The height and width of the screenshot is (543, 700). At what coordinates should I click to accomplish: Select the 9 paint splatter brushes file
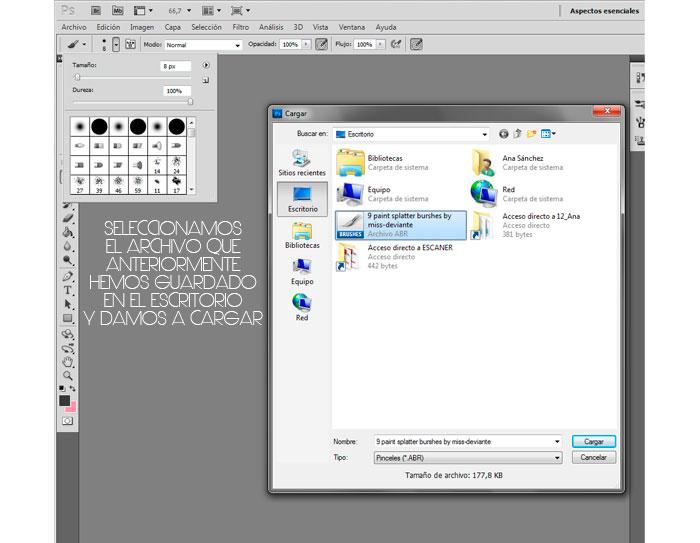pyautogui.click(x=400, y=224)
